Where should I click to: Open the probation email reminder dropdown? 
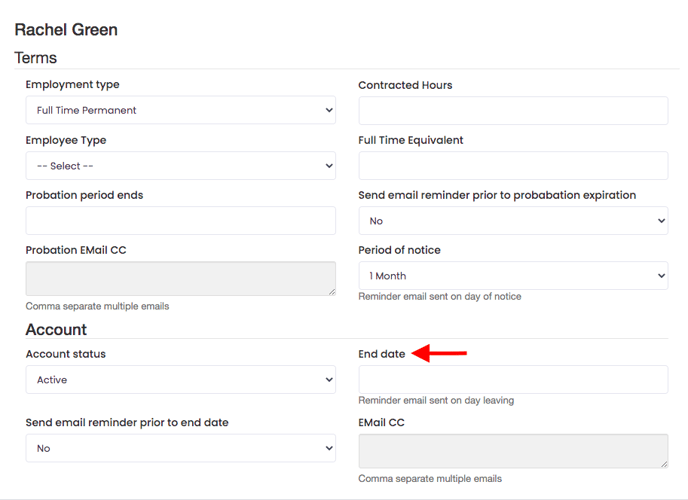point(512,221)
